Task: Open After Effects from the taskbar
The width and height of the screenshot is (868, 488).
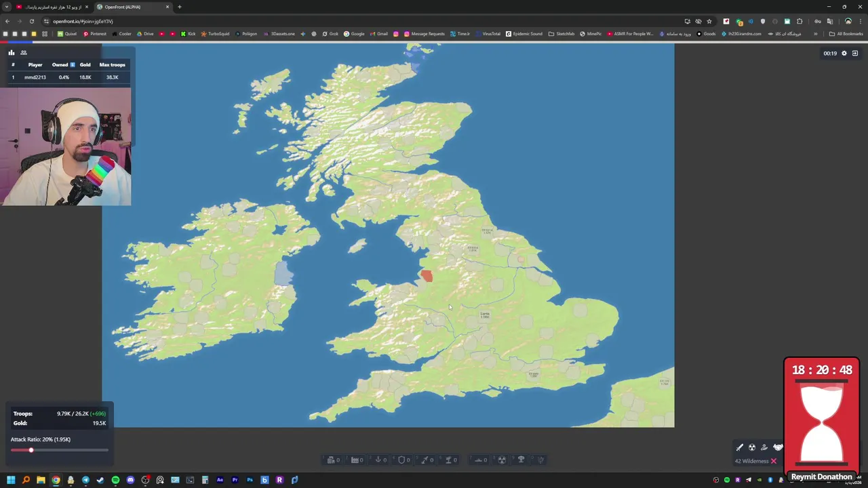Action: coord(220,480)
